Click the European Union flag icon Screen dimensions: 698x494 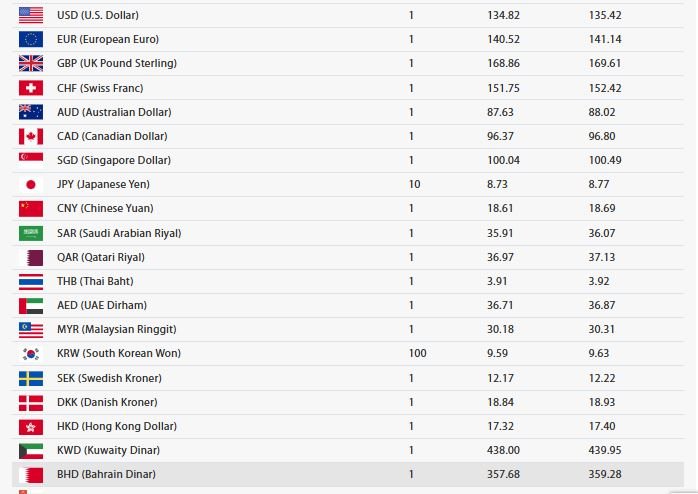[31, 39]
